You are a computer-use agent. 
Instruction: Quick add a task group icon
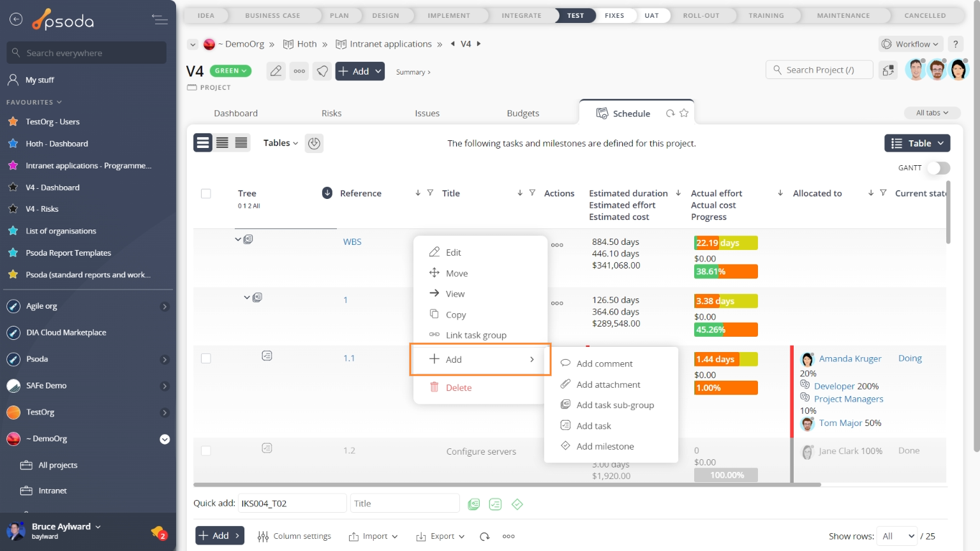coord(473,504)
